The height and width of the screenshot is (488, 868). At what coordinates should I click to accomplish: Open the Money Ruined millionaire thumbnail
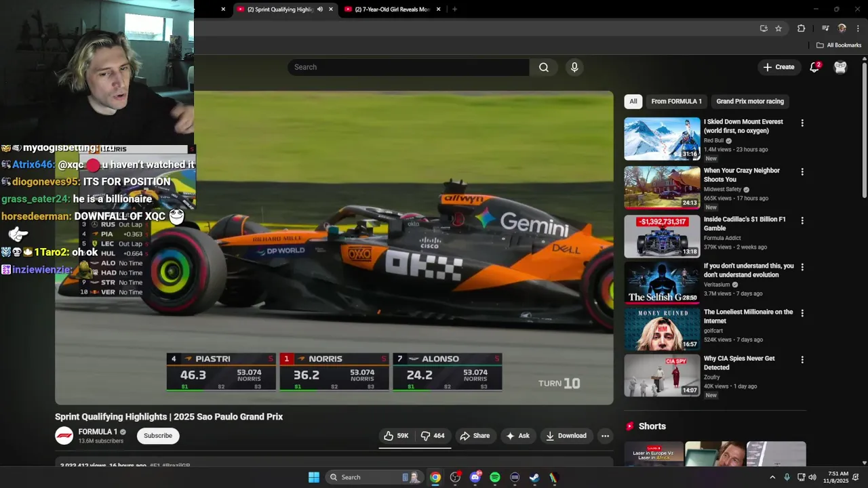(x=662, y=329)
